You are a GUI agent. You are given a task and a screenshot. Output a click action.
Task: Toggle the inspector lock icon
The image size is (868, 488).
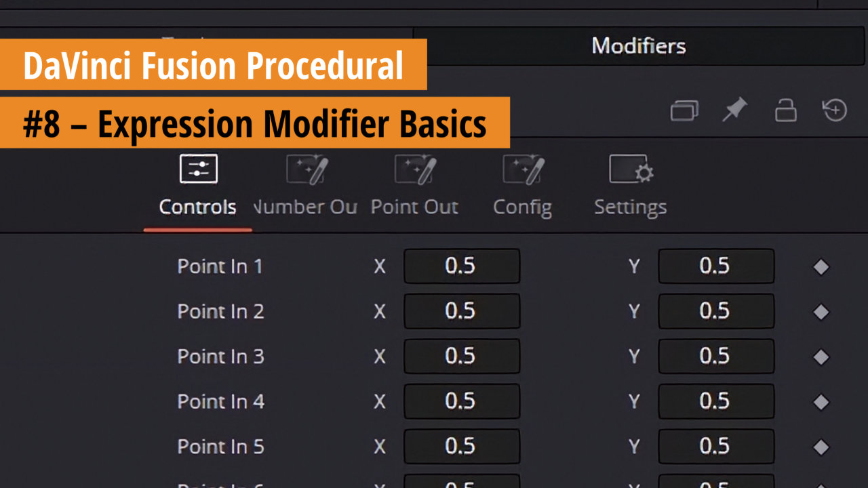click(785, 109)
